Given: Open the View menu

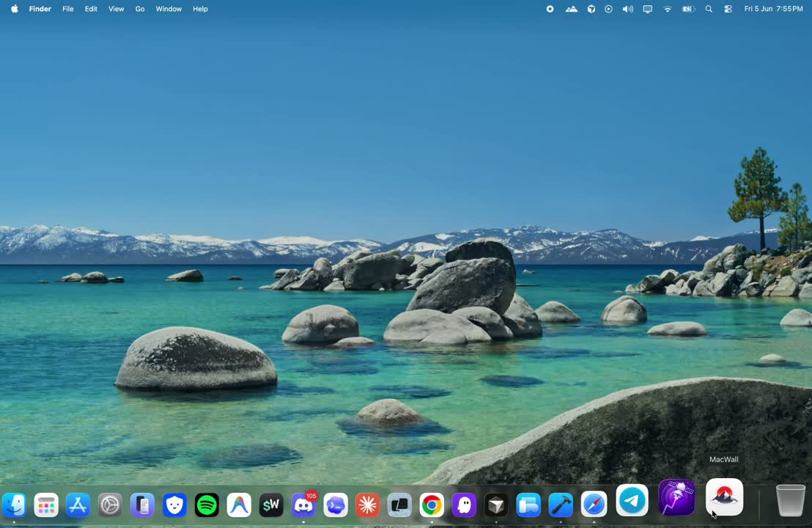Looking at the screenshot, I should tap(116, 9).
